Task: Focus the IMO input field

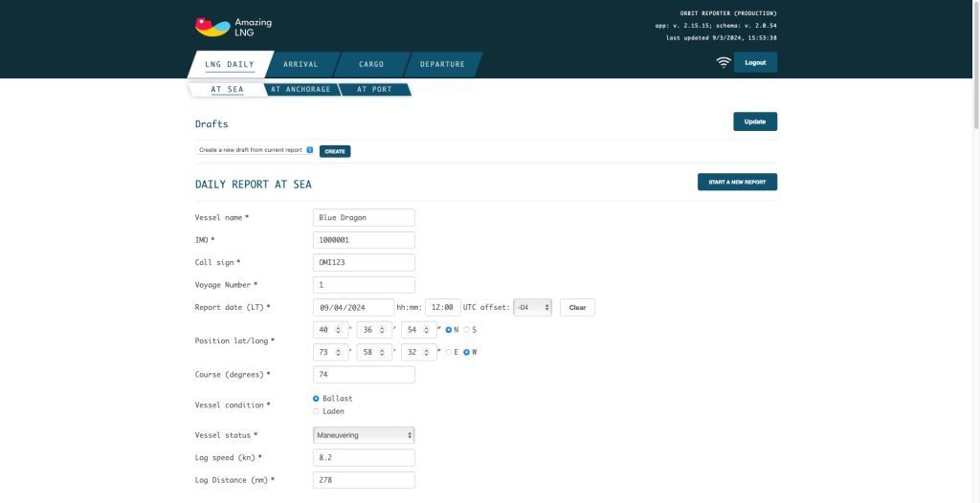Action: click(364, 240)
